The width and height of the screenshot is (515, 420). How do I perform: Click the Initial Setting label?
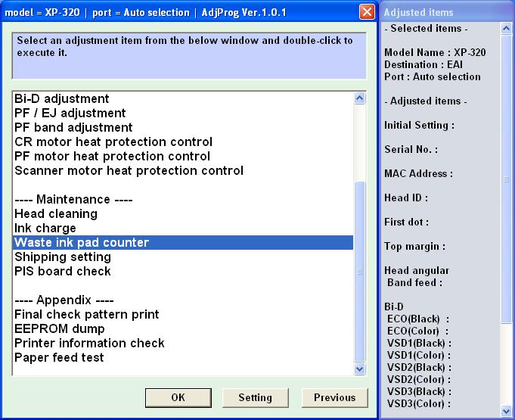tap(420, 125)
